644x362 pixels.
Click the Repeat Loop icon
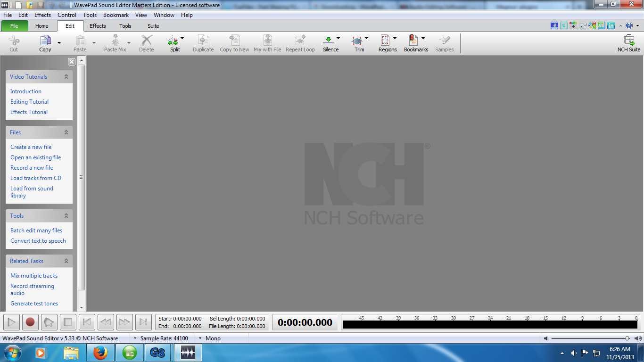(300, 41)
